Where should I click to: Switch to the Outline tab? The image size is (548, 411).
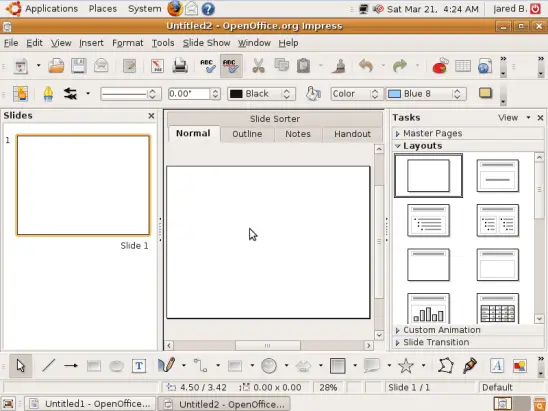tap(247, 134)
